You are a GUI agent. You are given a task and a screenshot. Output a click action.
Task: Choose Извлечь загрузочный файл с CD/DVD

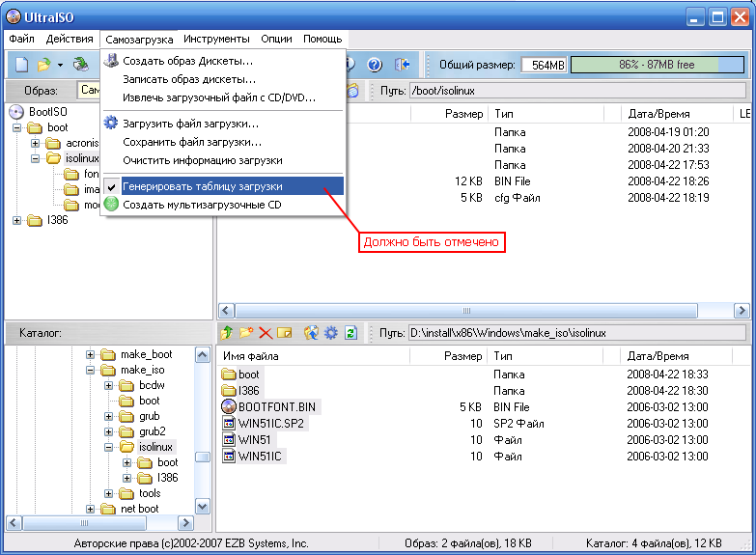tap(223, 97)
